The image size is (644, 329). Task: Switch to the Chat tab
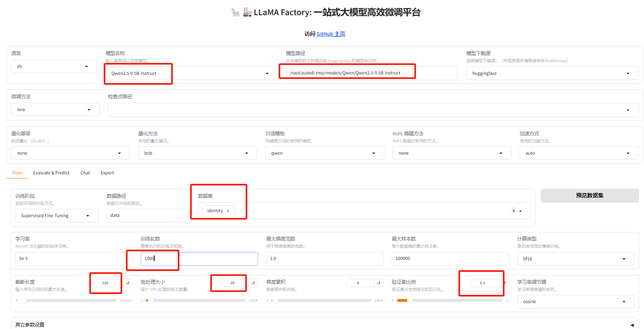point(85,173)
